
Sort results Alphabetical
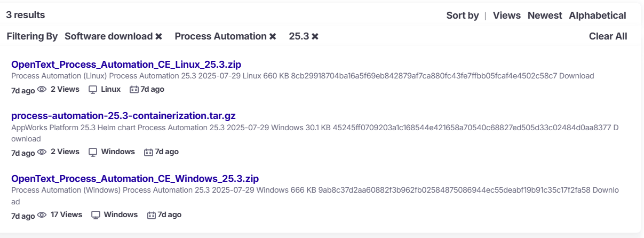click(597, 15)
